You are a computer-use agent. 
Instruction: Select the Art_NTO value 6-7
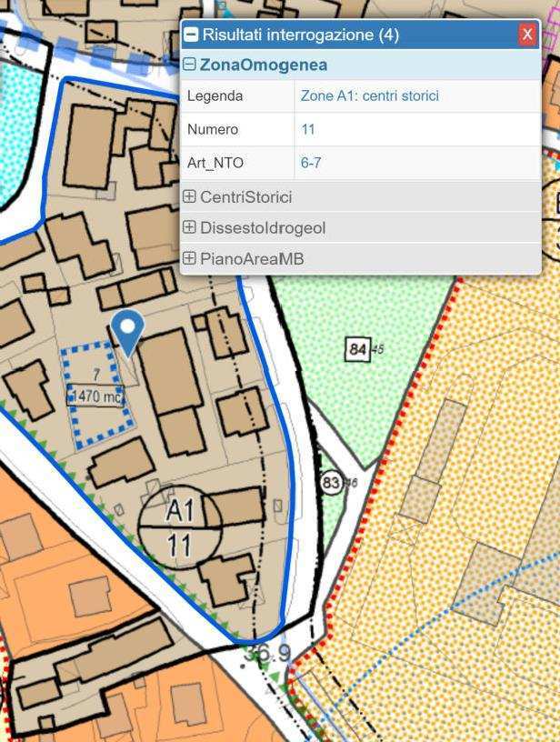tap(311, 164)
